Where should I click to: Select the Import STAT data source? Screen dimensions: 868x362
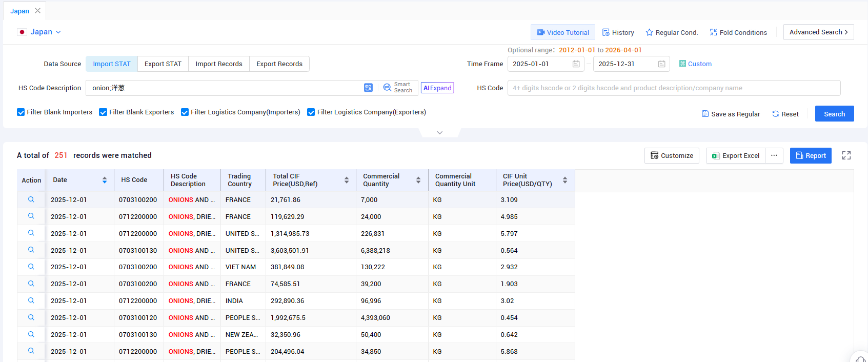click(x=112, y=64)
